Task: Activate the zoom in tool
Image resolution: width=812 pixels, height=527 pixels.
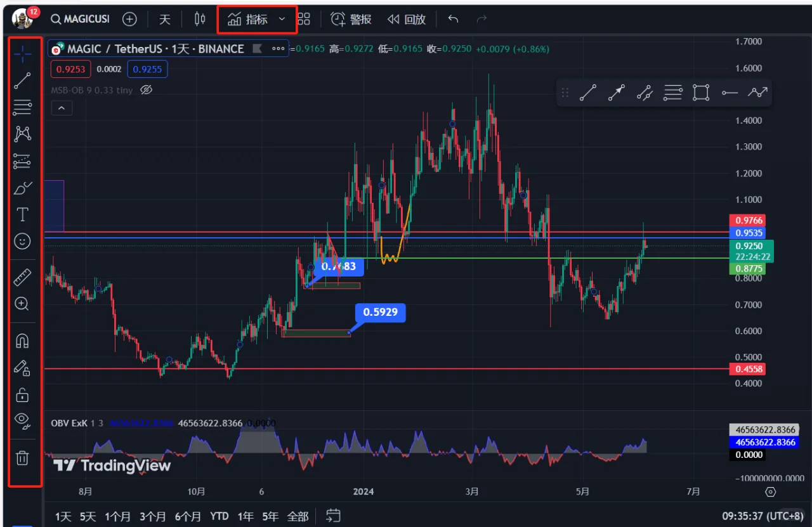Action: point(22,304)
